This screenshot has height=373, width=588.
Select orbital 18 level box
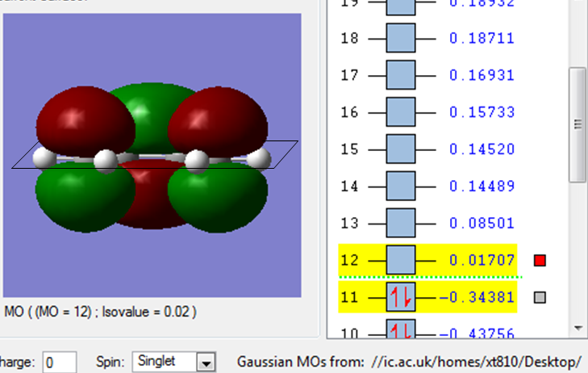(401, 38)
